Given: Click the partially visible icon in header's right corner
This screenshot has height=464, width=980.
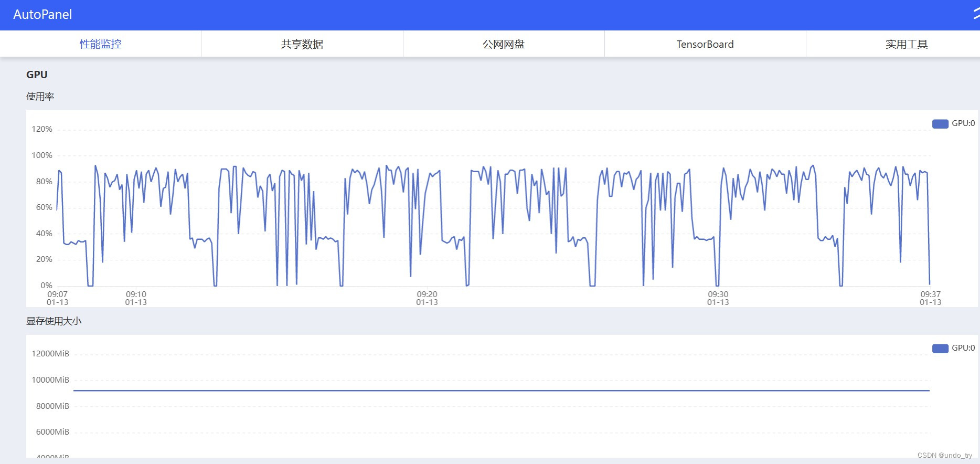Looking at the screenshot, I should pos(976,14).
